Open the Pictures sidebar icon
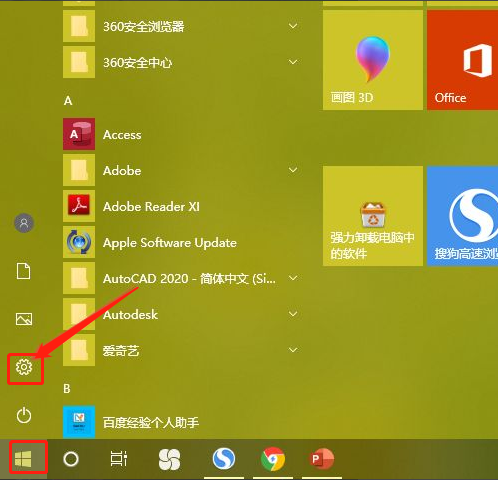The height and width of the screenshot is (480, 498). click(24, 319)
